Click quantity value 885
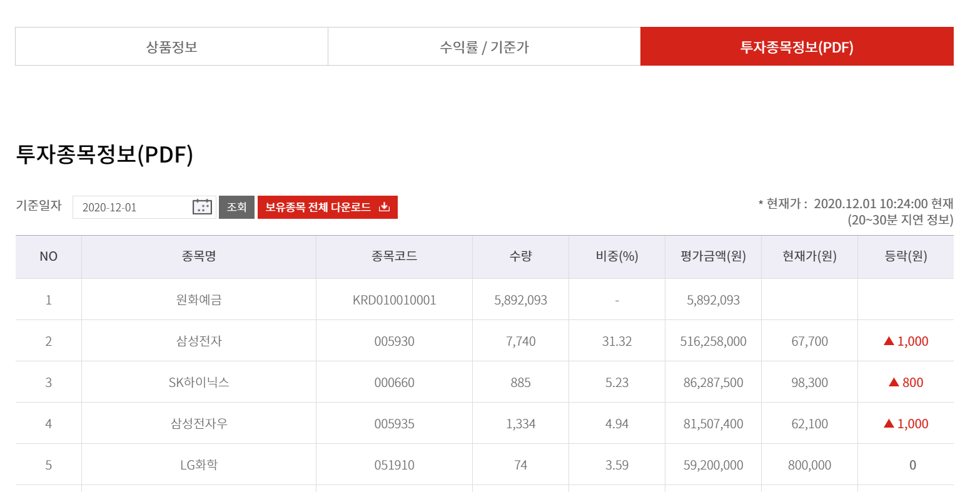Viewport: 980px width, 492px height. (520, 383)
